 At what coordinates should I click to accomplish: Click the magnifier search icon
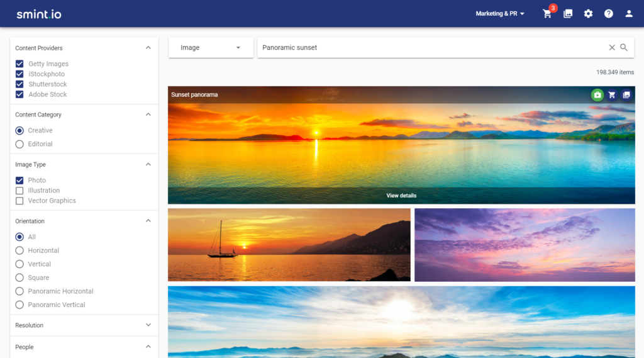(624, 48)
